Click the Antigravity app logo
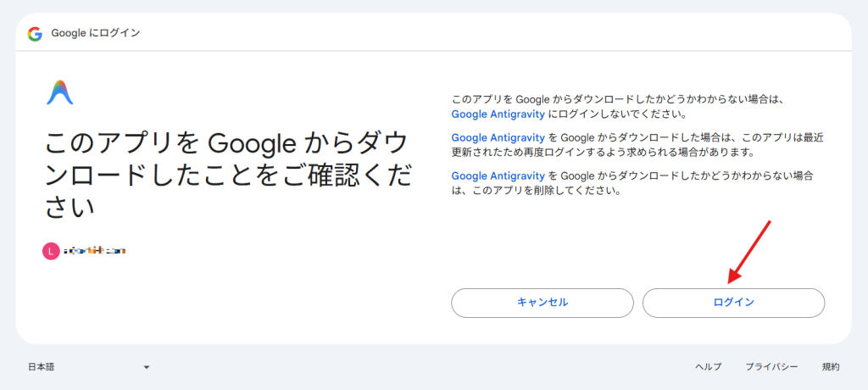868x390 pixels. (59, 92)
